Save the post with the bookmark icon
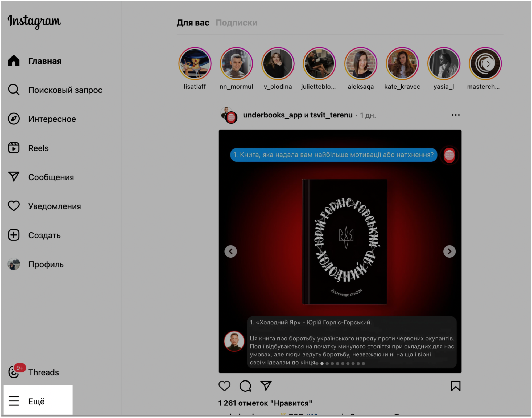532x418 pixels. point(456,386)
